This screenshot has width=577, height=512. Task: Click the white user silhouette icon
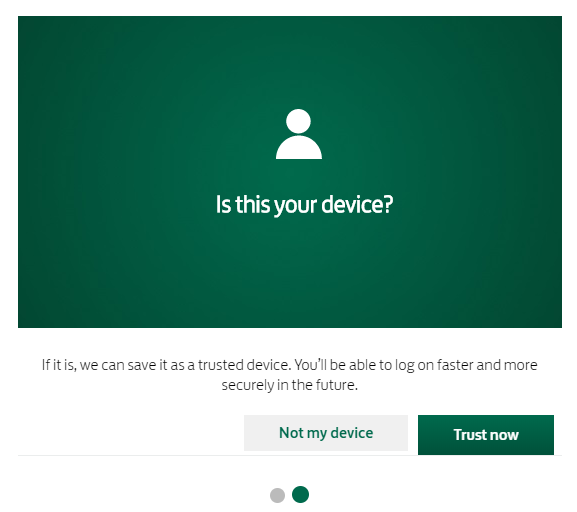(299, 134)
